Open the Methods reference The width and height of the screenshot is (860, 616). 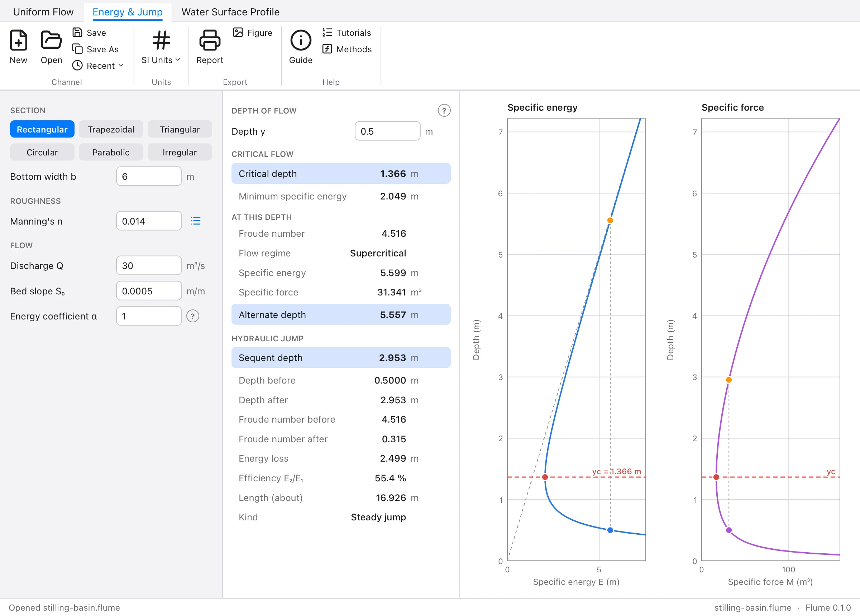[347, 49]
